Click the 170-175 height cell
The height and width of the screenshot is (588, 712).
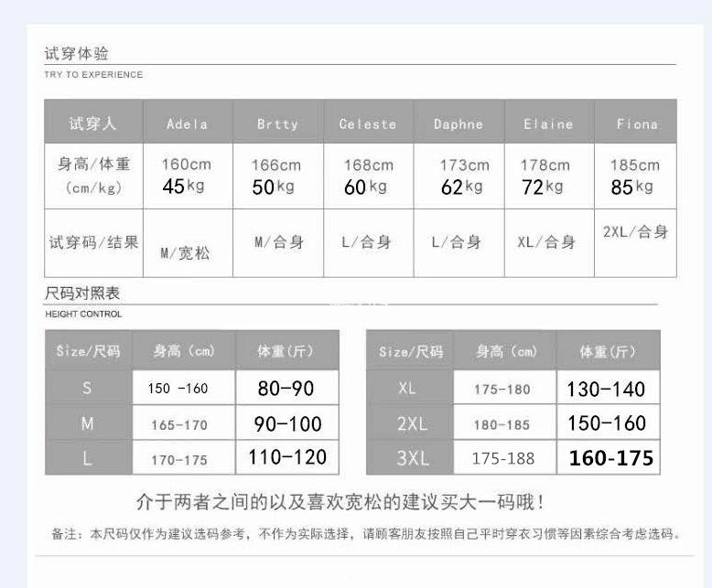tap(184, 457)
